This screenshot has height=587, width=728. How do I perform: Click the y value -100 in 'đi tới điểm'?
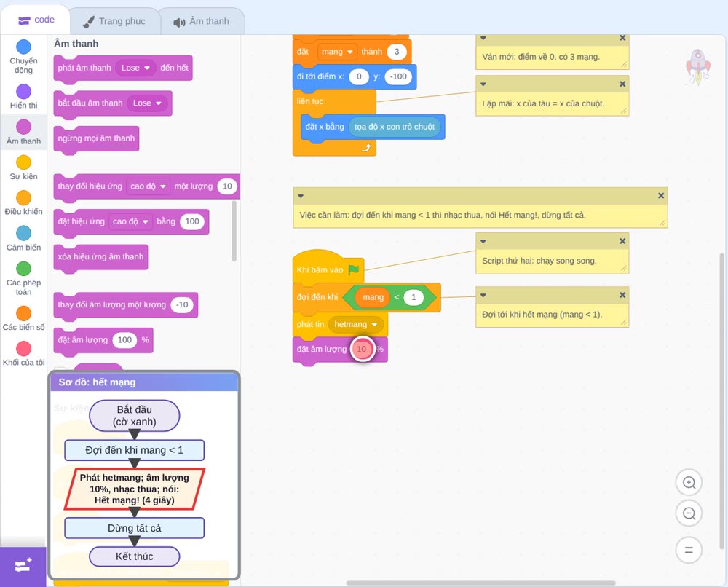coord(398,76)
